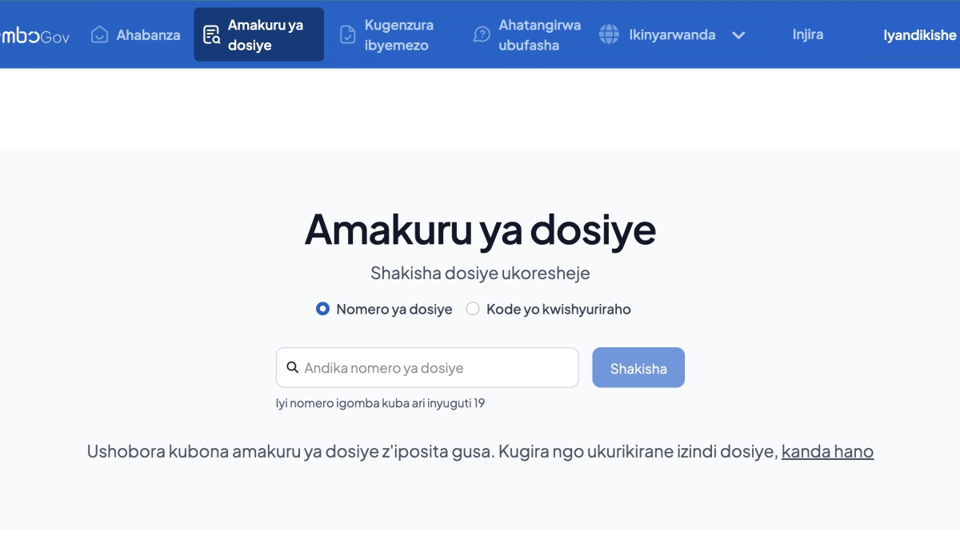The width and height of the screenshot is (960, 560).
Task: Expand the language chevron next to Ikinyarwanda
Action: click(x=738, y=35)
